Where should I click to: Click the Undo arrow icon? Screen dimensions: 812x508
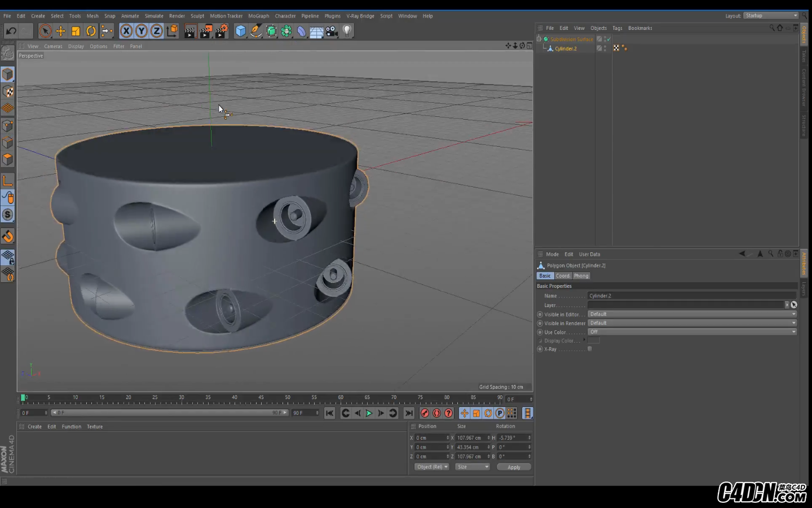click(11, 31)
